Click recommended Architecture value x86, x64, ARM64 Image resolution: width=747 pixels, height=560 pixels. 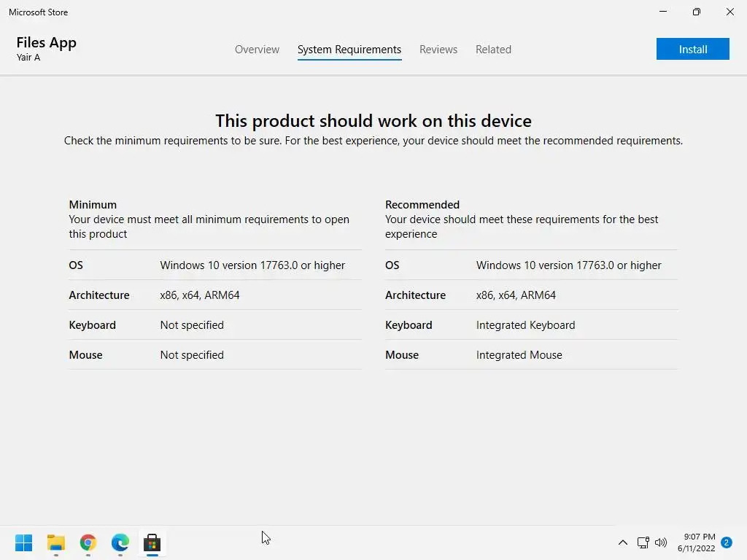click(516, 295)
